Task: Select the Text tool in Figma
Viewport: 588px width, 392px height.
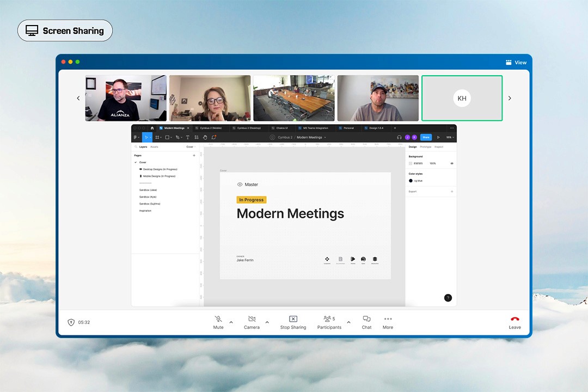Action: click(x=187, y=137)
